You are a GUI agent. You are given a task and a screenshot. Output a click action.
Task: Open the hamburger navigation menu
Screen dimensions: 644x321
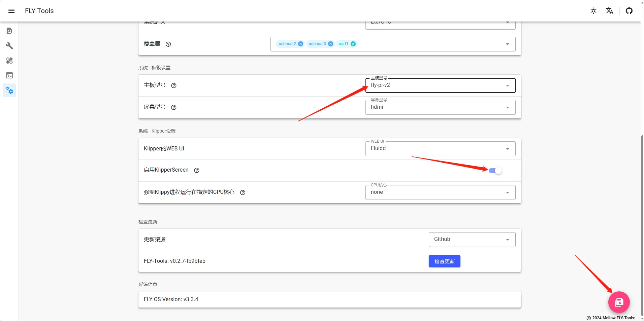(x=11, y=11)
